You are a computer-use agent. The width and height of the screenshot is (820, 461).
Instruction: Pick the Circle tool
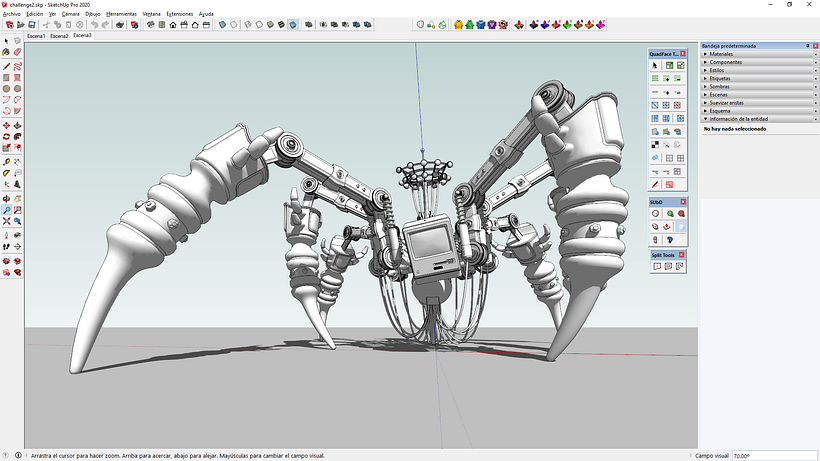(6, 88)
